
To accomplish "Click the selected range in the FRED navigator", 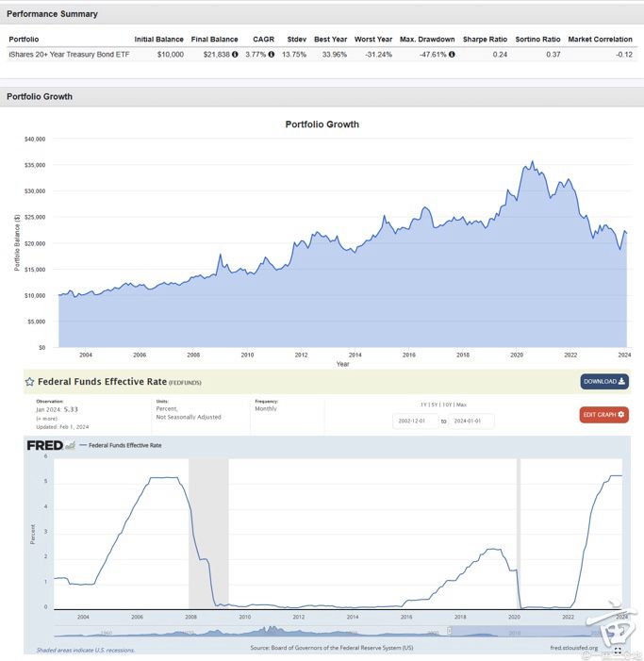I will (536, 631).
